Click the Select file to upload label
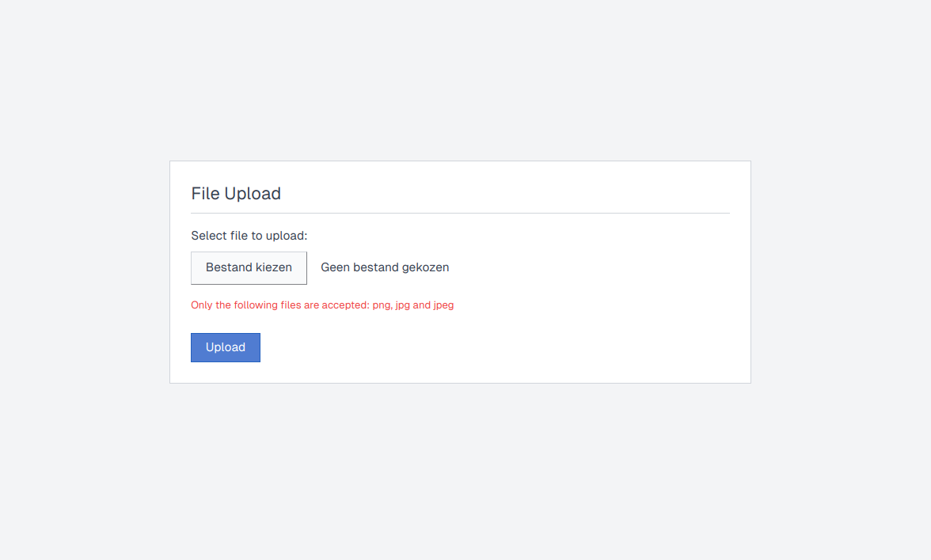931x560 pixels. (x=249, y=236)
